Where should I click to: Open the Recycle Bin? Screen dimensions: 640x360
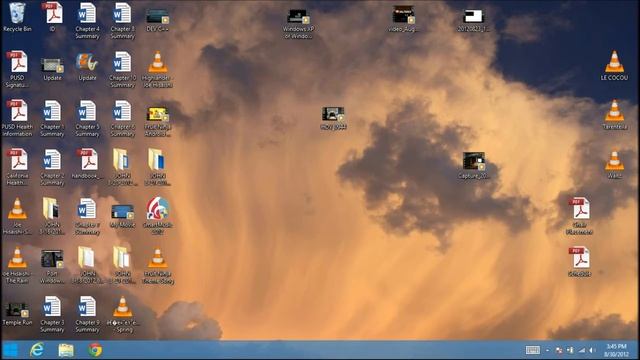click(17, 17)
